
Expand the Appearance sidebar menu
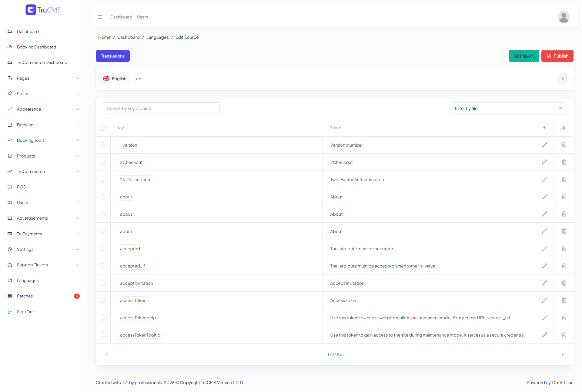[44, 109]
